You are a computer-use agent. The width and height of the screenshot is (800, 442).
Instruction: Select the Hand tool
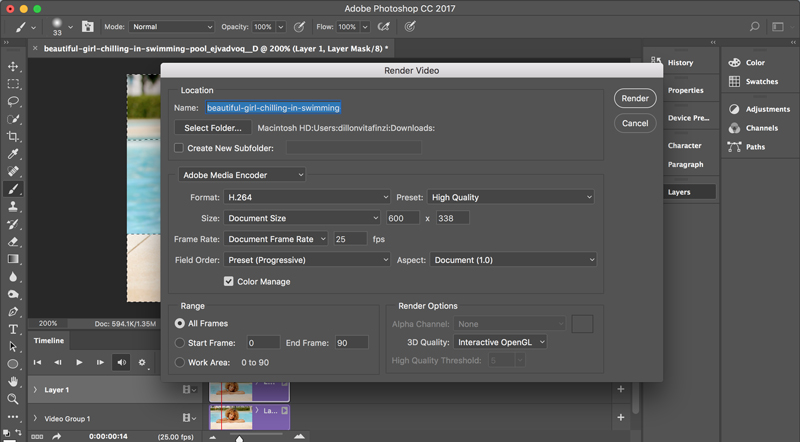[x=13, y=381]
